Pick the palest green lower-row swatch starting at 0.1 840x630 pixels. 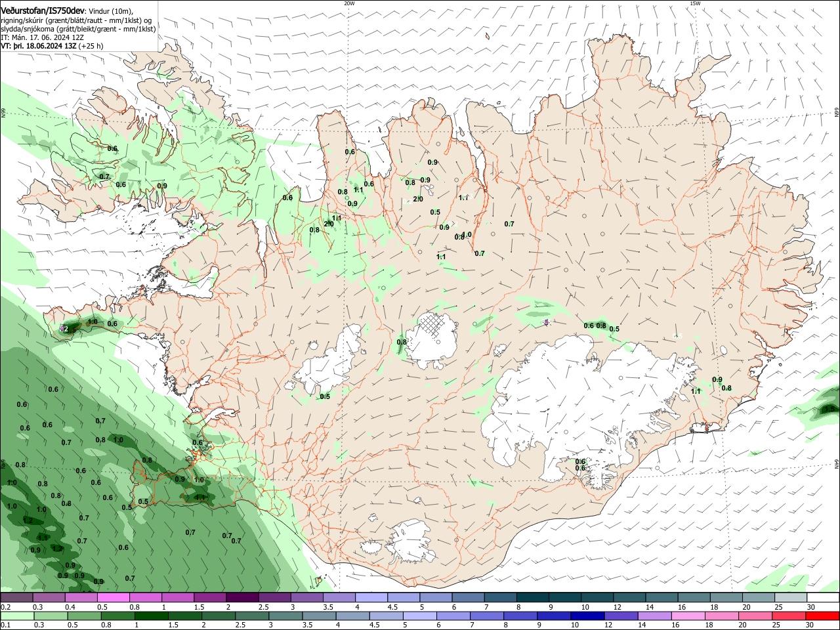pos(17,616)
